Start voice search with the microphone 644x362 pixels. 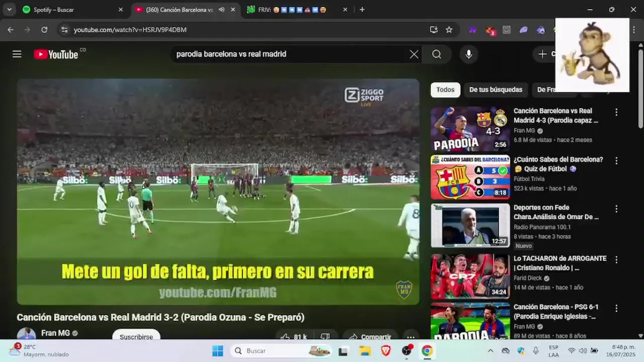click(x=469, y=54)
